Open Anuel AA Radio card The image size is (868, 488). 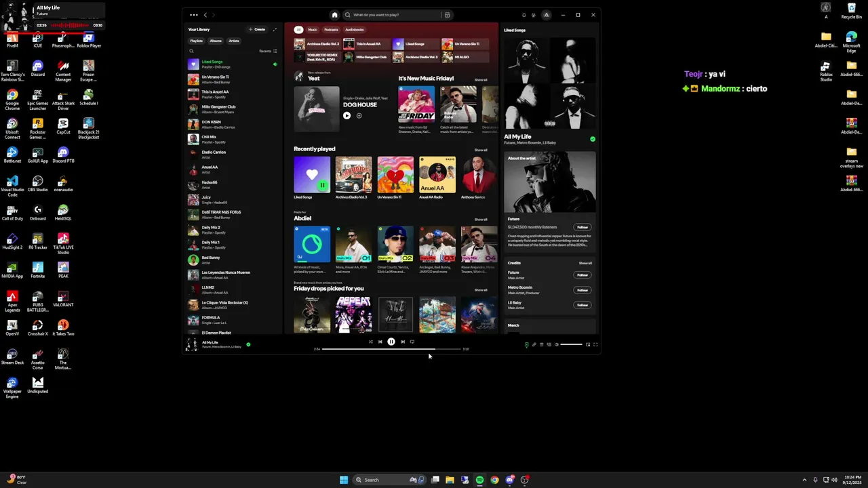[437, 178]
